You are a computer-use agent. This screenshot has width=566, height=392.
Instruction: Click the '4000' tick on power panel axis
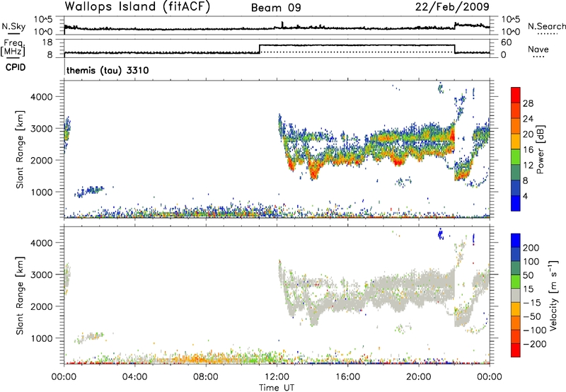pyautogui.click(x=41, y=97)
